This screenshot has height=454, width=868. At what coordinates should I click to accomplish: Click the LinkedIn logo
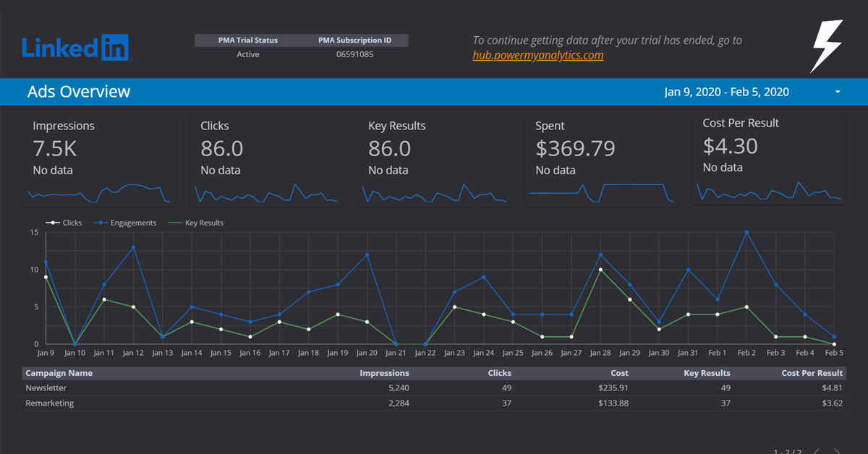tap(76, 48)
